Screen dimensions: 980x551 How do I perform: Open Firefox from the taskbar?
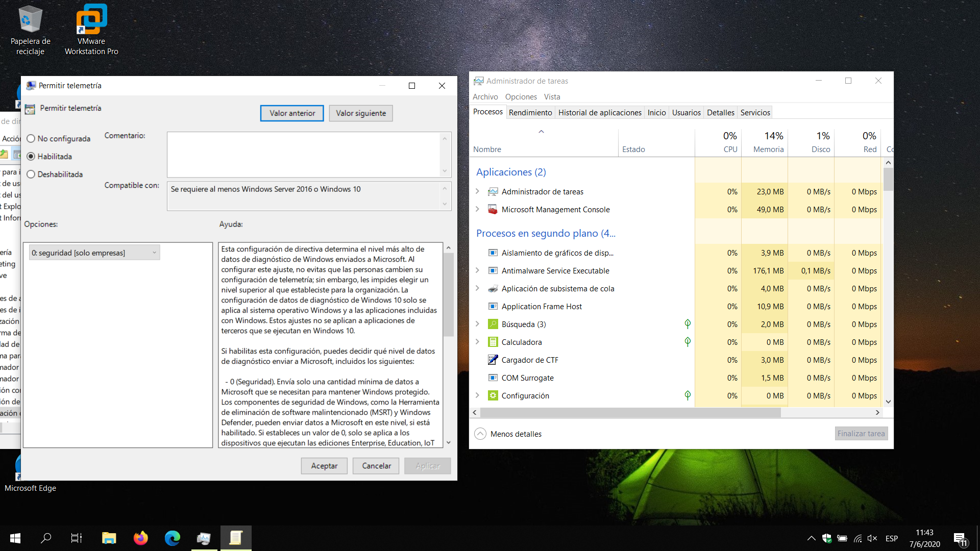tap(140, 538)
